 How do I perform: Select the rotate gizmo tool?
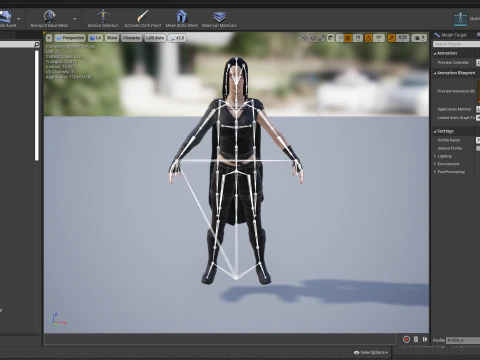(313, 38)
